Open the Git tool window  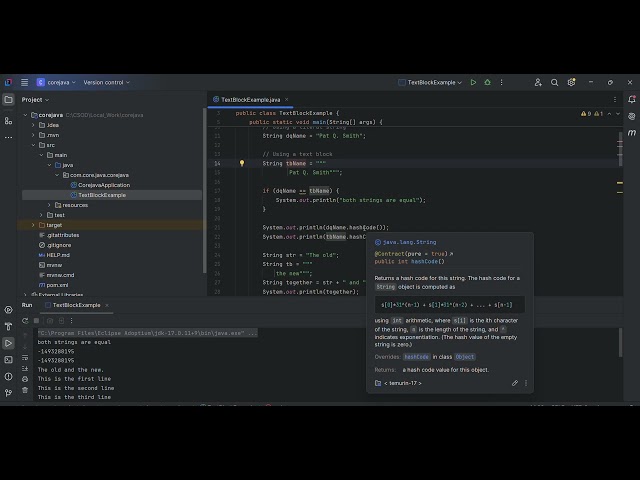point(8,393)
